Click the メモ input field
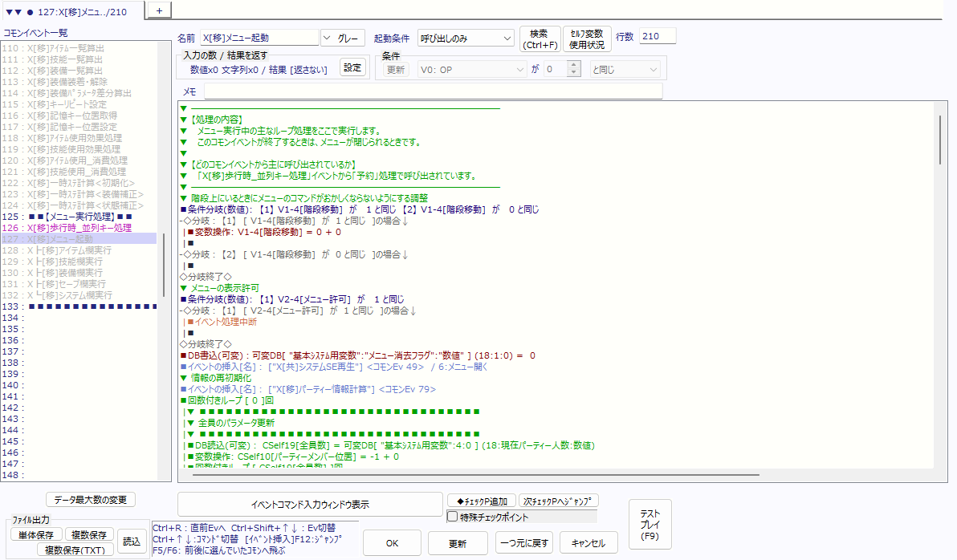Screen dimensions: 957x560 coord(433,91)
